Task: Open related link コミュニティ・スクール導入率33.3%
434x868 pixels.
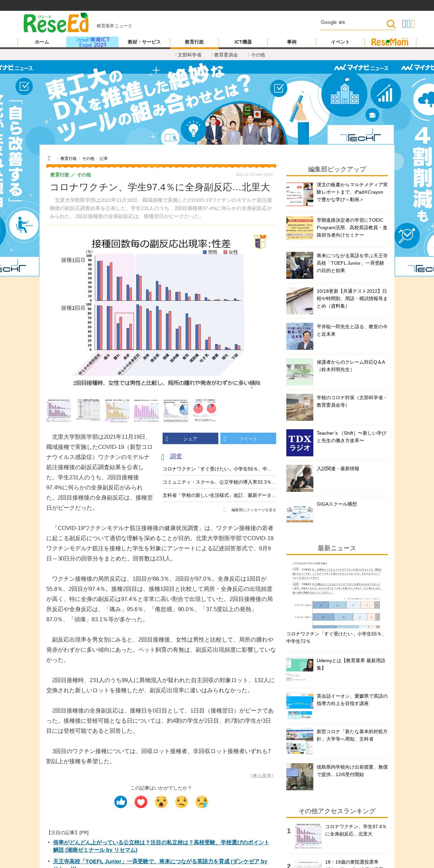Action: pyautogui.click(x=219, y=482)
